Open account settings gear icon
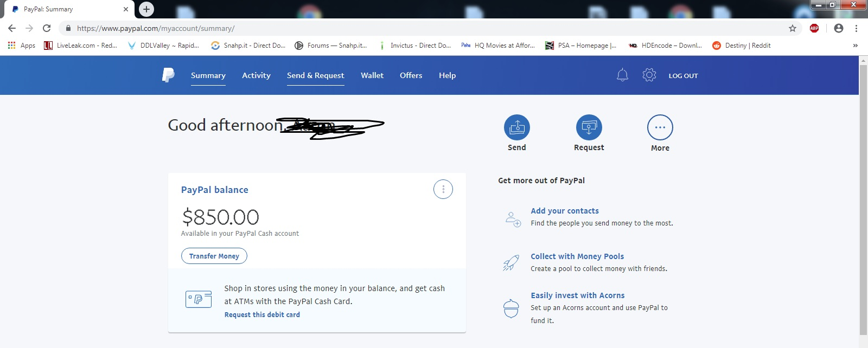Screen dimensions: 868x348 (x=649, y=75)
